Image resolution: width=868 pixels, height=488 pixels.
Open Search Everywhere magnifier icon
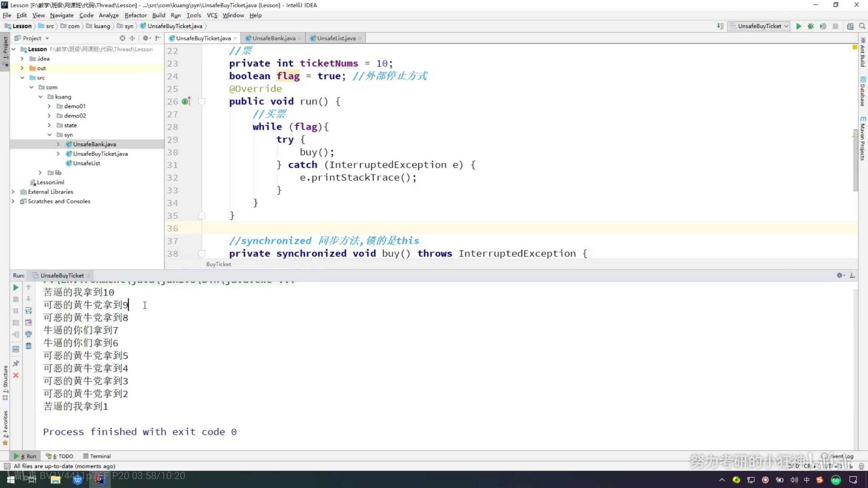pos(862,26)
